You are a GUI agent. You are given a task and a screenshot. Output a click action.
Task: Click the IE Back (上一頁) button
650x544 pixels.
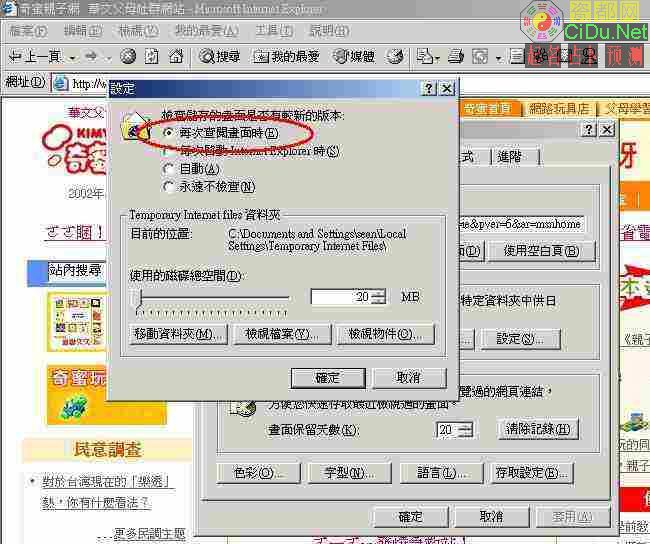(36, 57)
